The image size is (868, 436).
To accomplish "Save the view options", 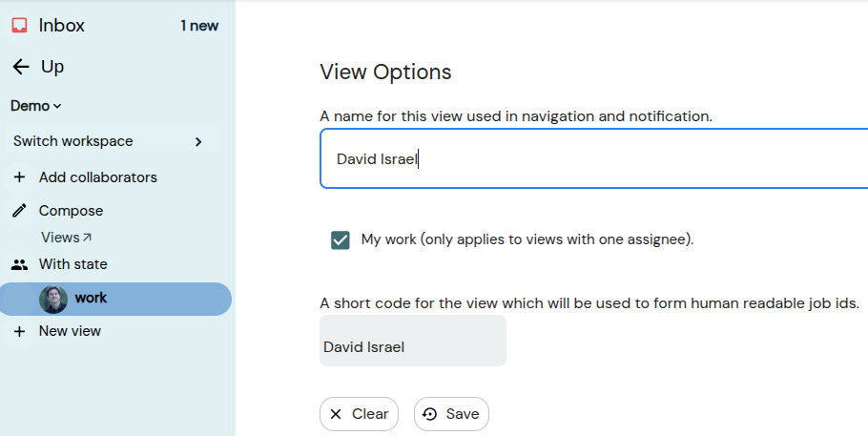I will [451, 414].
